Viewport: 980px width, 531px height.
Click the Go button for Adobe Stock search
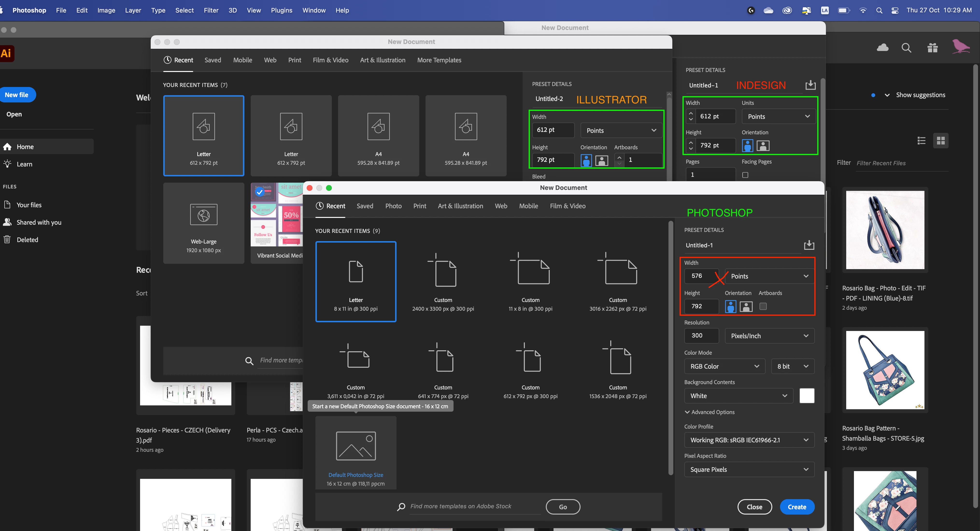click(563, 507)
